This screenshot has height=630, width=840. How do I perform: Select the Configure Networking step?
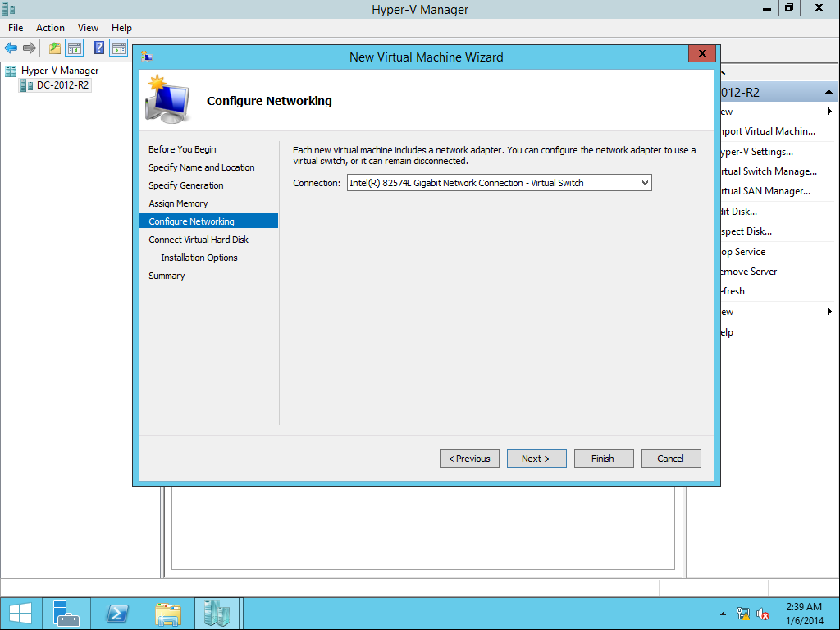pyautogui.click(x=208, y=221)
